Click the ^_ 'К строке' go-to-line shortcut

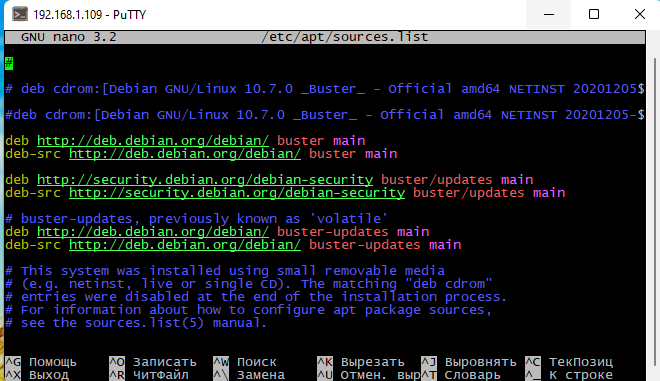(569, 375)
